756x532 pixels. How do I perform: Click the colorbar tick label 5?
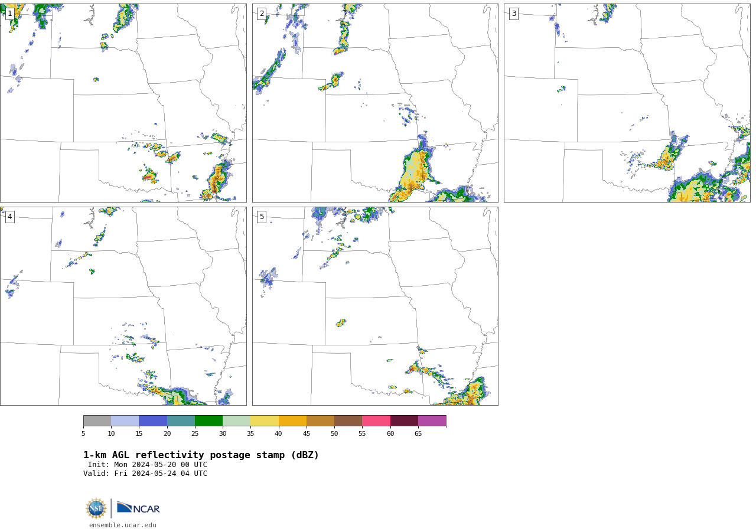83,434
